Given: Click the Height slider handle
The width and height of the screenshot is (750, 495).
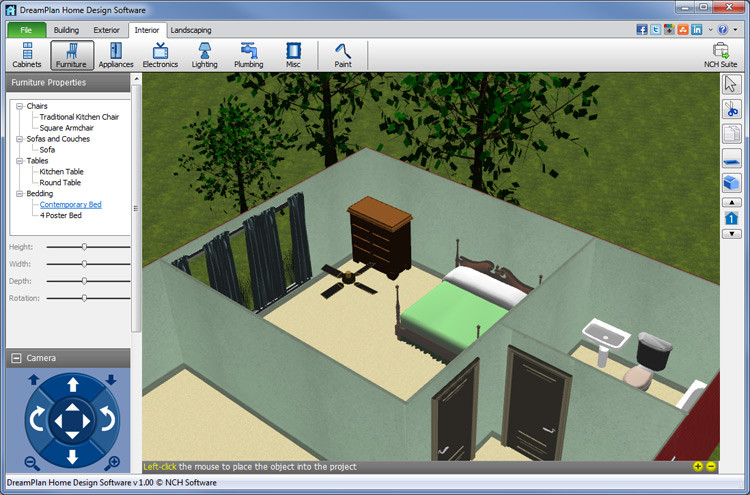Looking at the screenshot, I should (x=84, y=247).
